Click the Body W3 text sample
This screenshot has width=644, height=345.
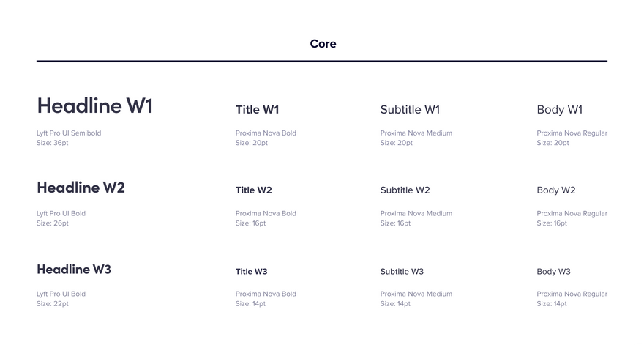554,272
